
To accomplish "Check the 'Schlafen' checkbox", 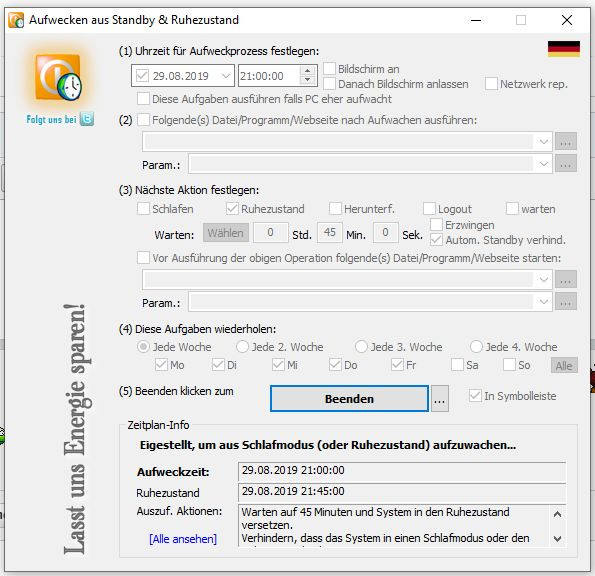I will coord(143,208).
